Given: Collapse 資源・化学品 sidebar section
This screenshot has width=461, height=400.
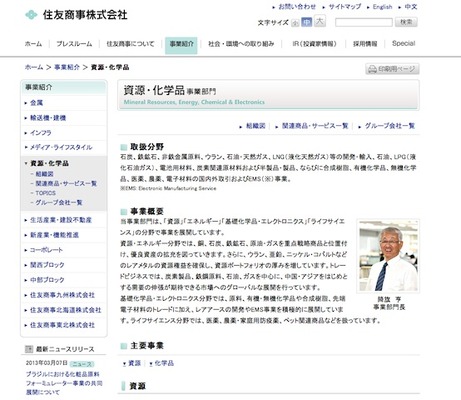Looking at the screenshot, I should point(49,163).
